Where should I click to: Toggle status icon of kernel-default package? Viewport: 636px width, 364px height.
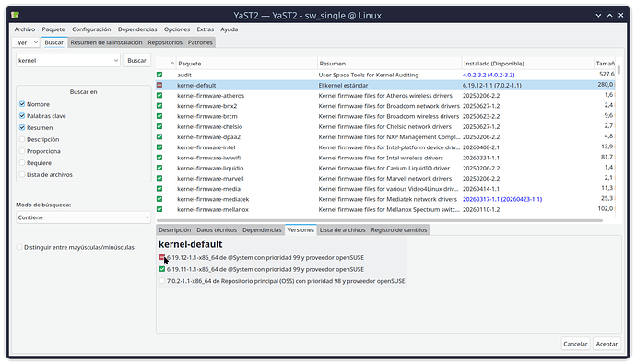(x=159, y=85)
